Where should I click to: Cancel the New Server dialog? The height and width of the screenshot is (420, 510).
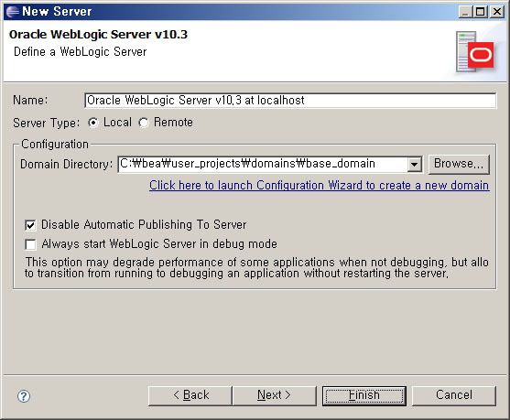point(454,395)
